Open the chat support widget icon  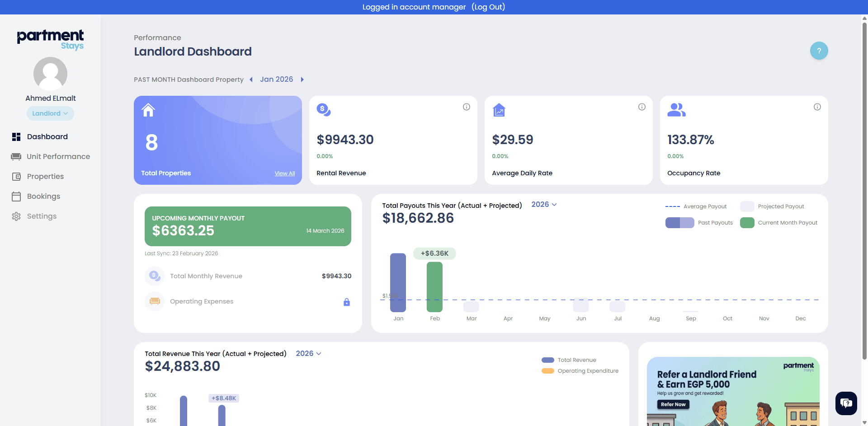click(x=846, y=403)
